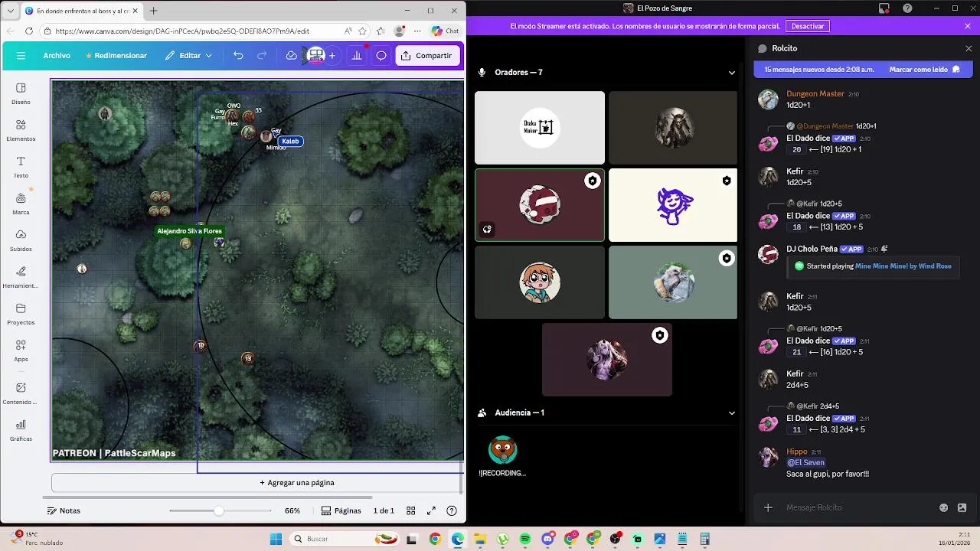This screenshot has width=980, height=551.
Task: Enter Canva fullscreen presentation mode
Action: pos(431,510)
